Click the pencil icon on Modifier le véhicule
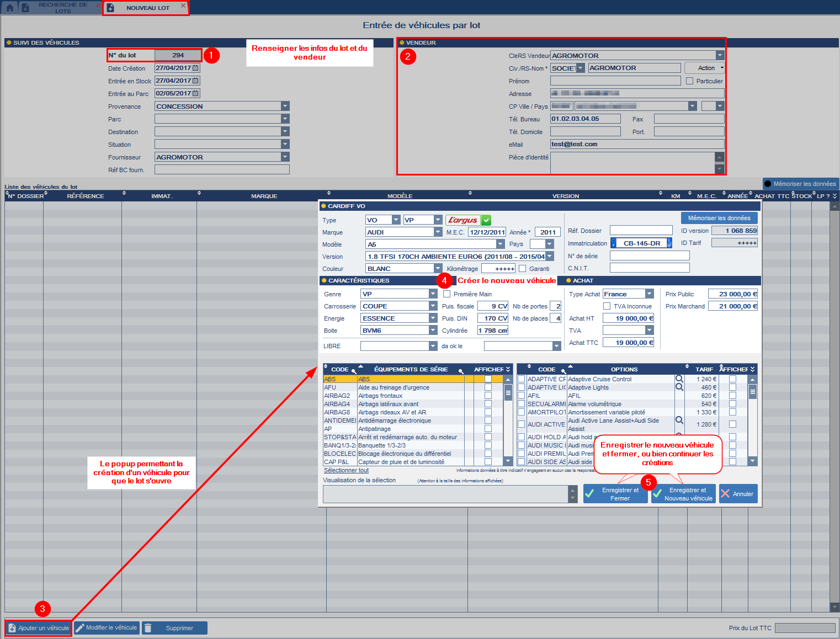The image size is (840, 639). coord(80,628)
